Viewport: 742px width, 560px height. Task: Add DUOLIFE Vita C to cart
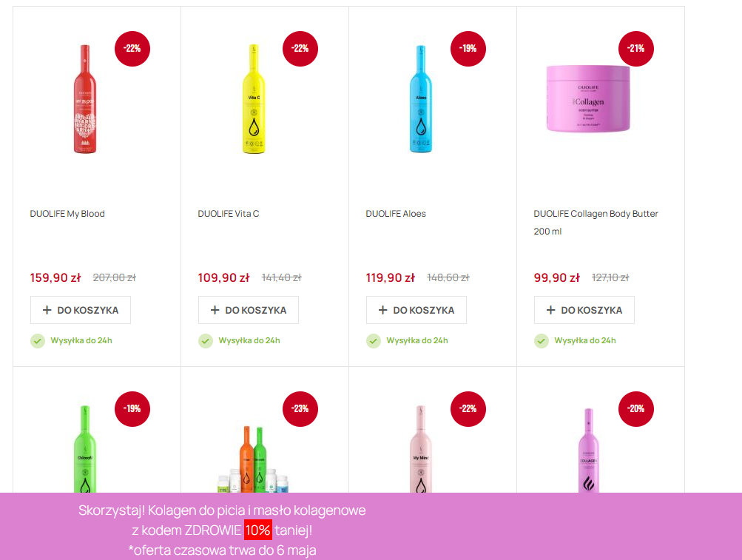[249, 310]
